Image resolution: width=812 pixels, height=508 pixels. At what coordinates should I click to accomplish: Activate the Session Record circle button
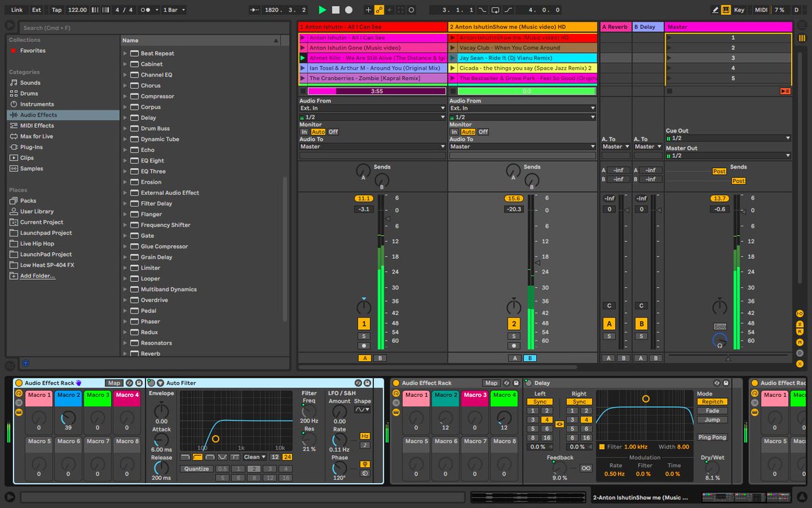pos(411,10)
